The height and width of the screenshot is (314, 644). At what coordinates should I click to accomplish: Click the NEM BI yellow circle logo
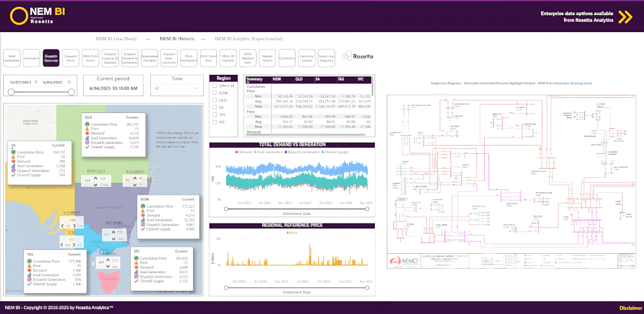[19, 16]
